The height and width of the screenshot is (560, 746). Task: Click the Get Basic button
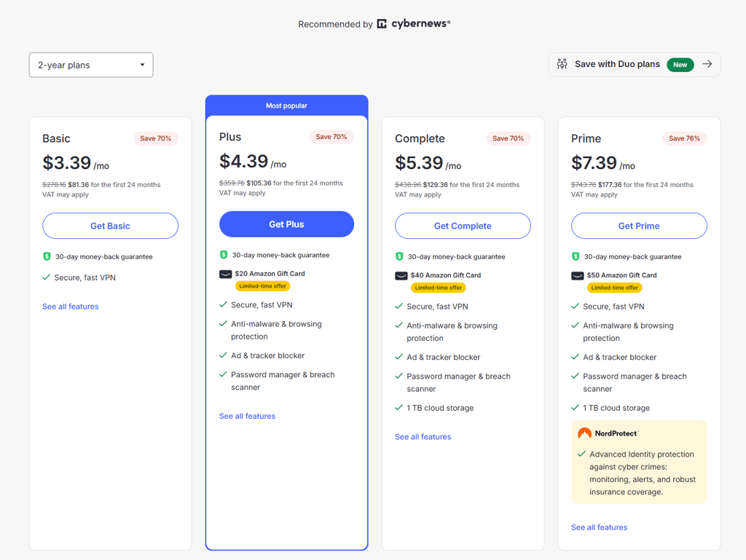tap(111, 226)
